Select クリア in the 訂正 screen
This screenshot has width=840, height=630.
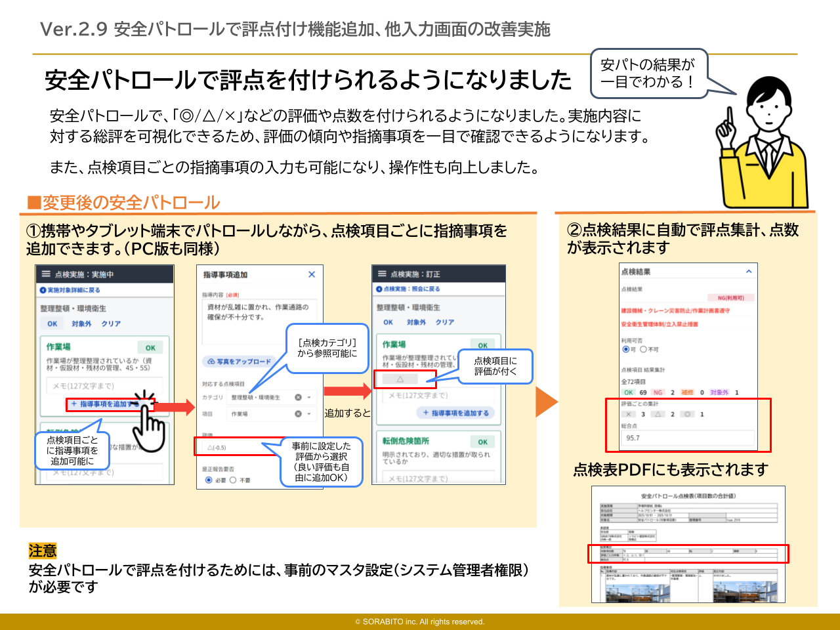point(444,322)
